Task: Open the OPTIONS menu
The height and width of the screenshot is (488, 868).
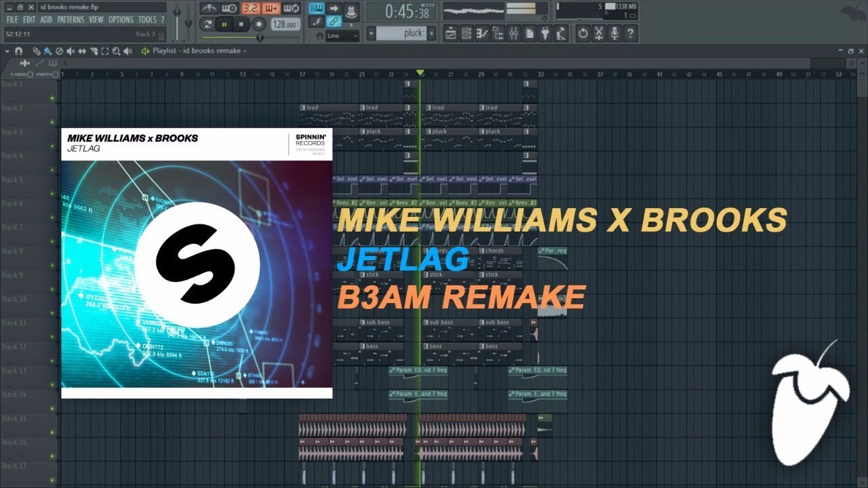Action: [x=121, y=20]
